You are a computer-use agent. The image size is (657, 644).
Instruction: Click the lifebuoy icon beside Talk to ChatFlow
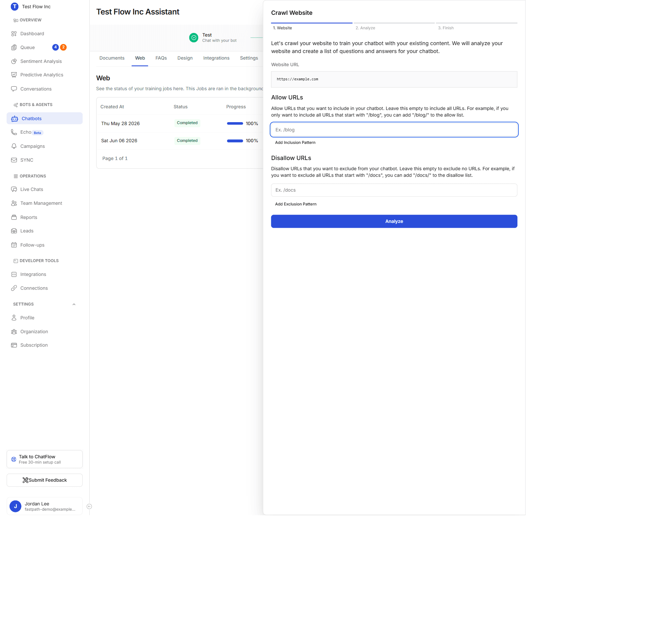[x=13, y=459]
